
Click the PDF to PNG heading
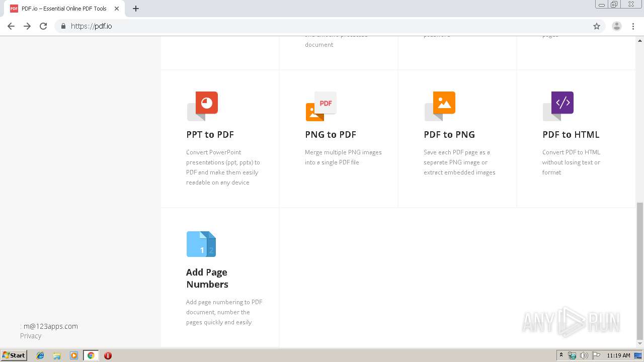point(449,134)
